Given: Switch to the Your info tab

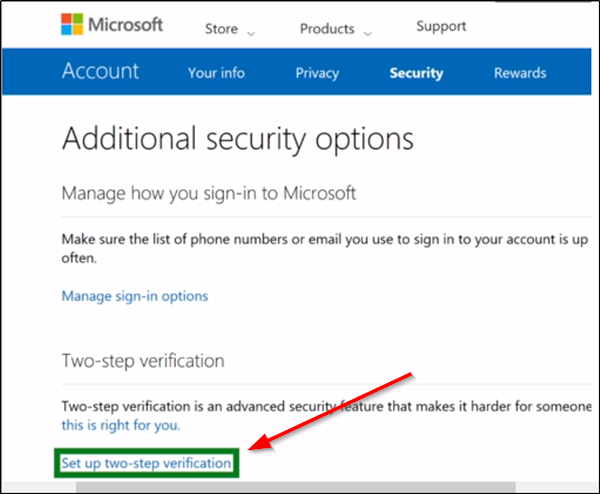Looking at the screenshot, I should [218, 73].
